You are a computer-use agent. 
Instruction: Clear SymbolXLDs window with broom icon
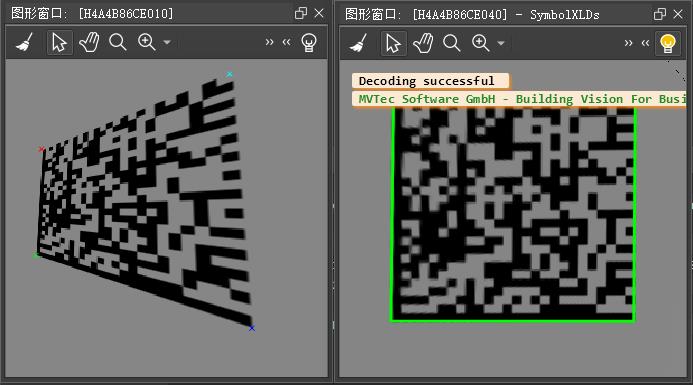click(358, 43)
